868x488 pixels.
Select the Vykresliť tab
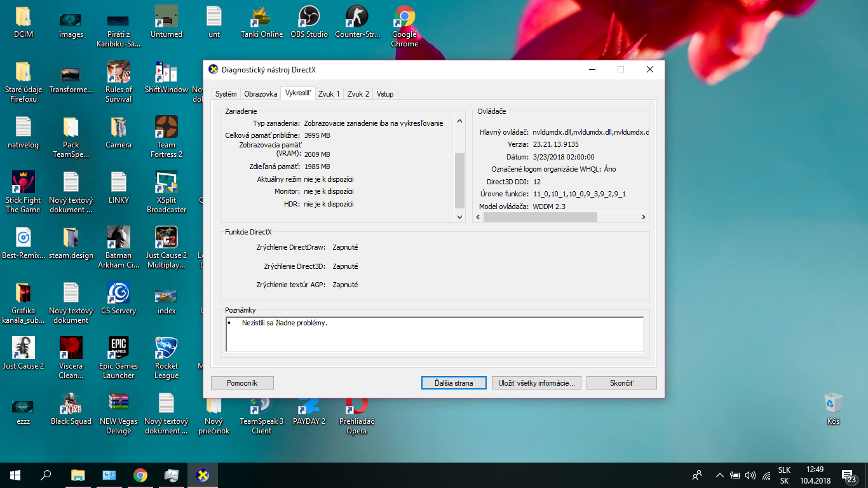pyautogui.click(x=297, y=93)
